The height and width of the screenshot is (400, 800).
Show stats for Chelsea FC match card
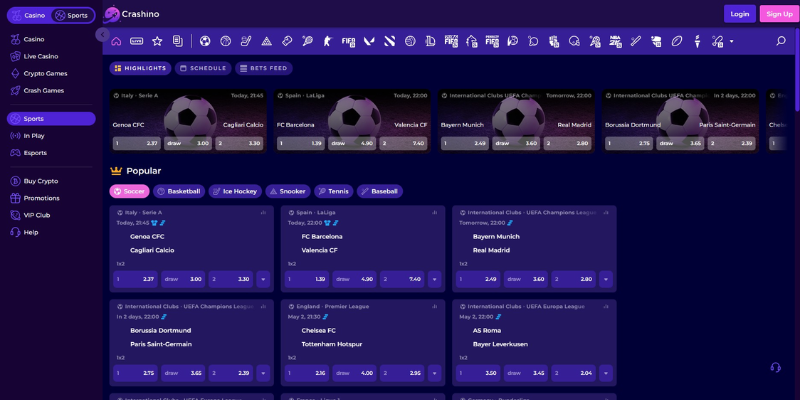coord(435,307)
